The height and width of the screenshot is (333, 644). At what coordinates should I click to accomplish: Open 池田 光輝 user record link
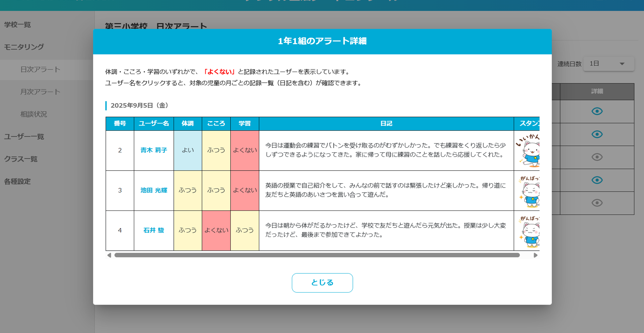[154, 190]
